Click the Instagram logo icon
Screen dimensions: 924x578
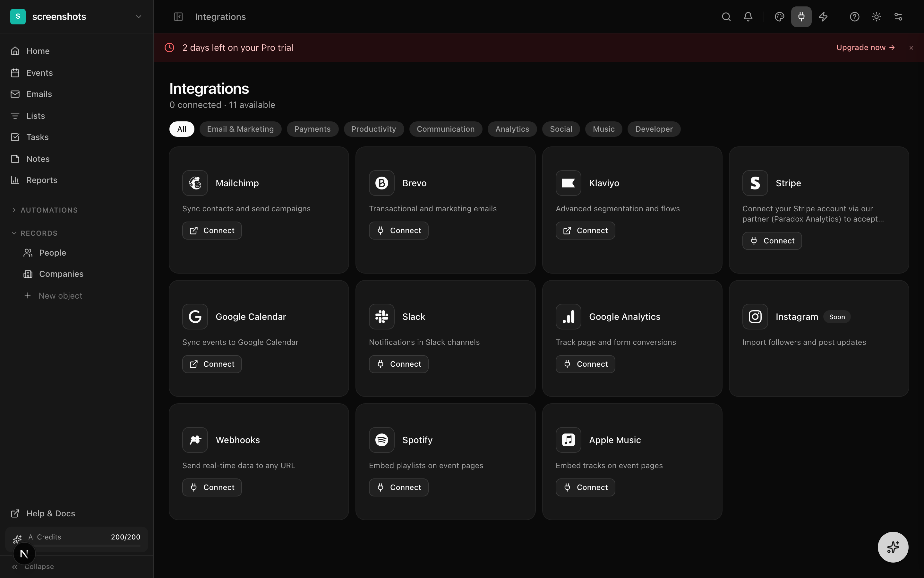755,317
